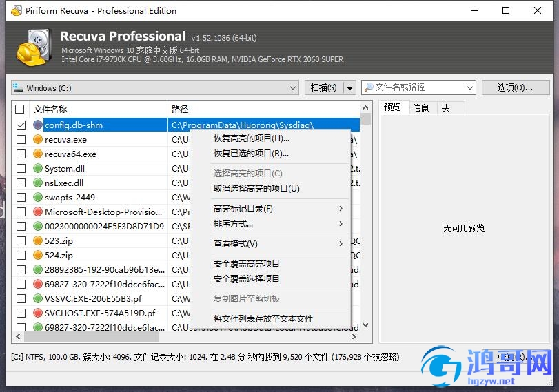Viewport: 559px width, 392px height.
Task: Click the green status dot for swapfs-2449
Action: [38, 197]
